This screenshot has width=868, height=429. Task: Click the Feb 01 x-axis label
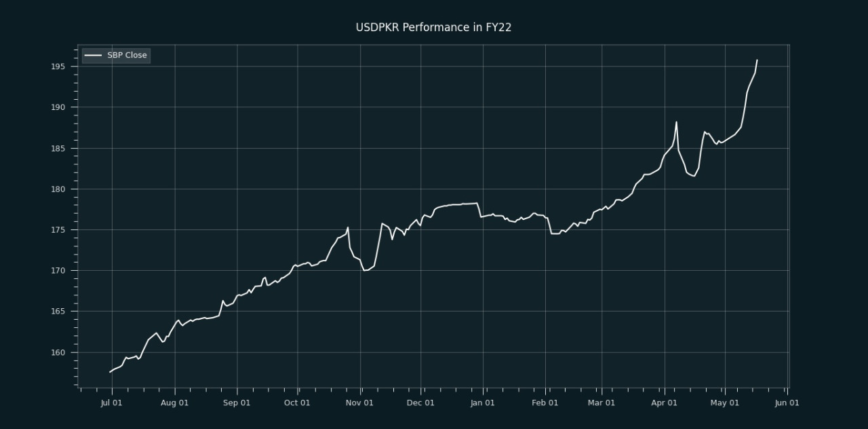pyautogui.click(x=545, y=403)
